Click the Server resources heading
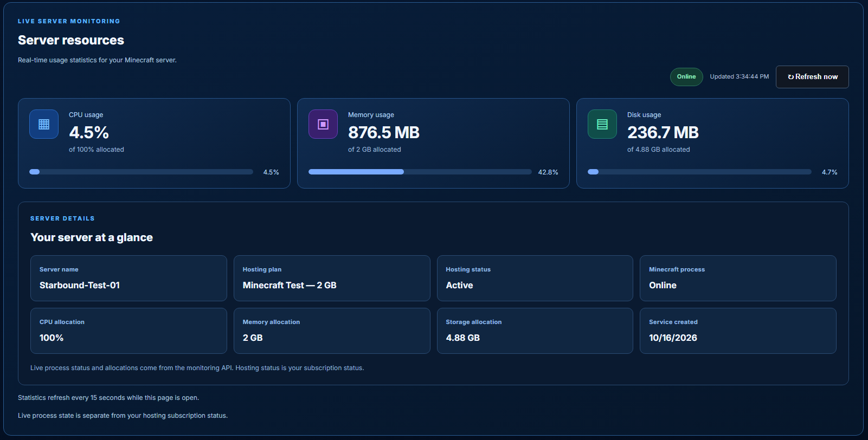Screen dimensions: 868x440 (71, 40)
